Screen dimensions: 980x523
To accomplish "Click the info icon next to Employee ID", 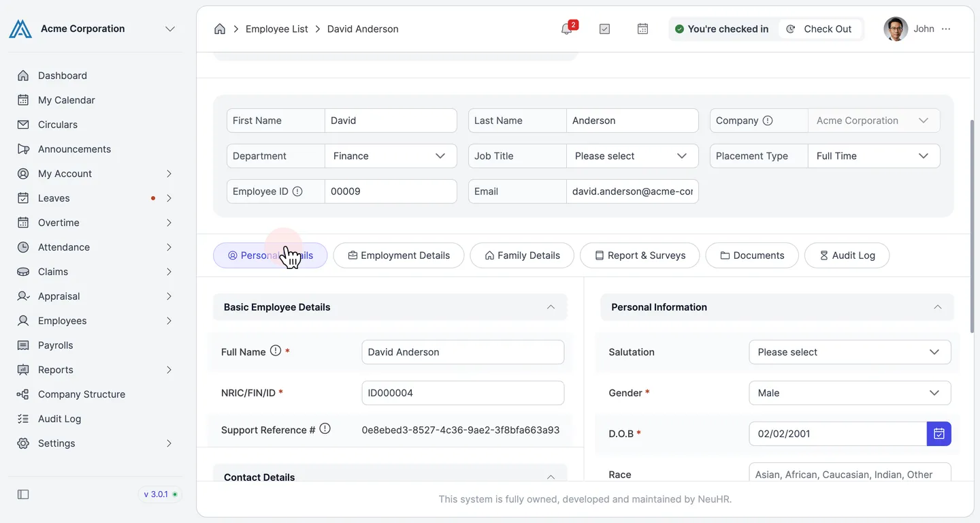I will point(297,191).
